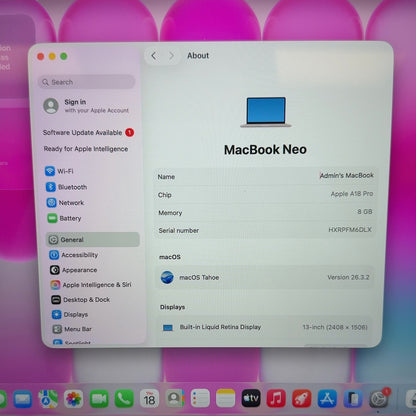Click Ready for Apple Intelligence
Viewport: 416px width, 416px height.
pos(86,149)
